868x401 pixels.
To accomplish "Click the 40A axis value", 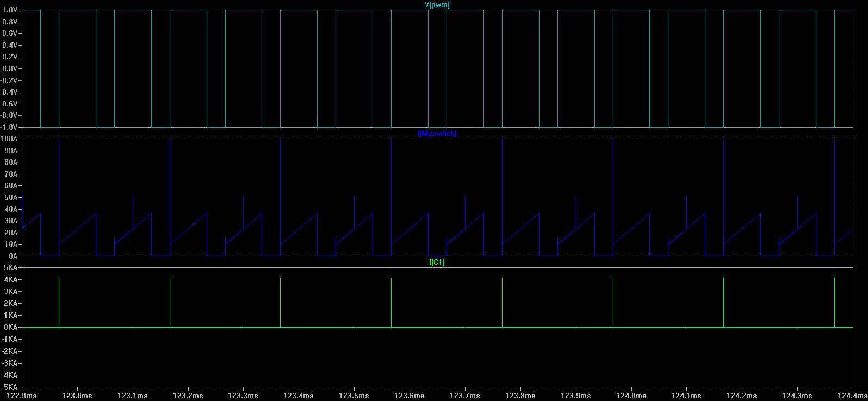I will (10, 209).
